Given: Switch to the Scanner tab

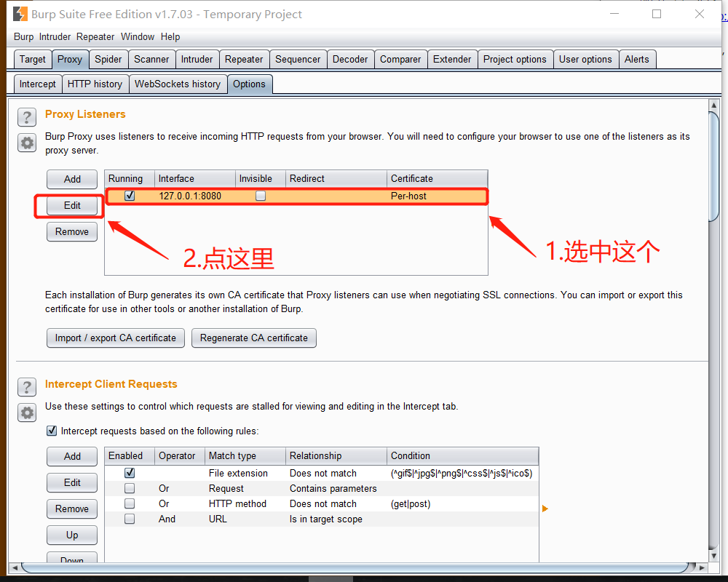Looking at the screenshot, I should (151, 60).
